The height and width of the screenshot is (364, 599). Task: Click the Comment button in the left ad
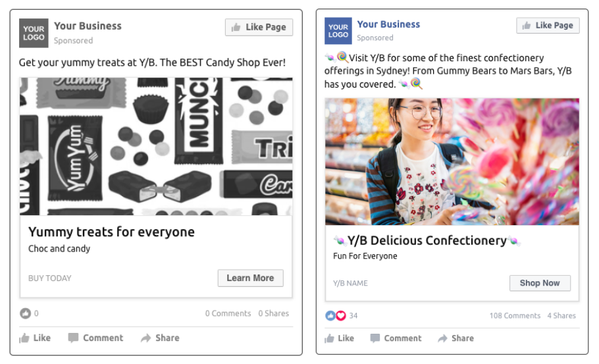[95, 338]
